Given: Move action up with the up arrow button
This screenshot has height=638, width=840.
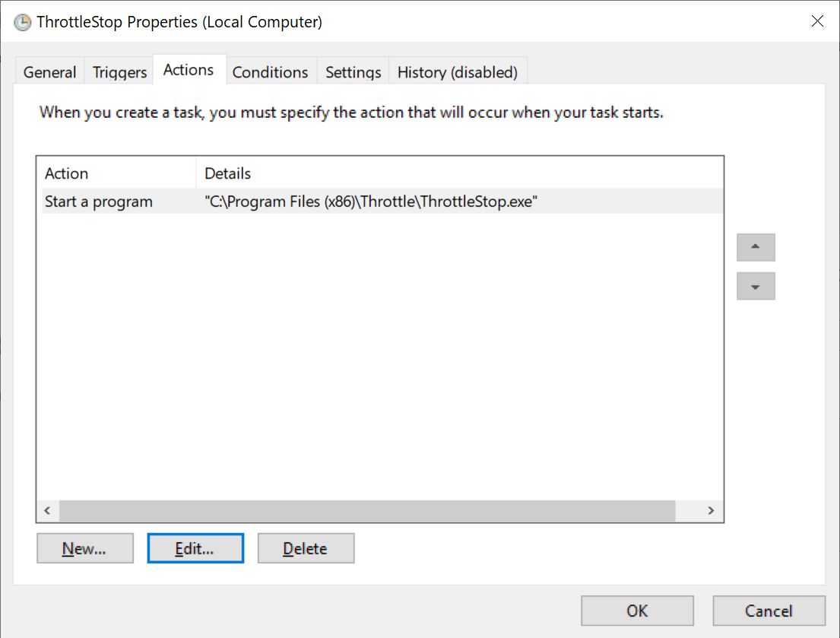Looking at the screenshot, I should click(x=756, y=247).
